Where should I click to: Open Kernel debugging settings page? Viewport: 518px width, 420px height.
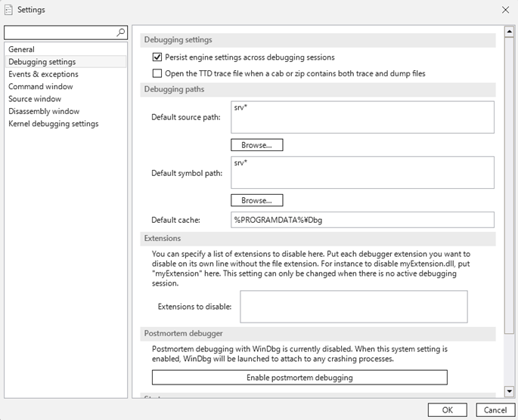click(x=53, y=123)
